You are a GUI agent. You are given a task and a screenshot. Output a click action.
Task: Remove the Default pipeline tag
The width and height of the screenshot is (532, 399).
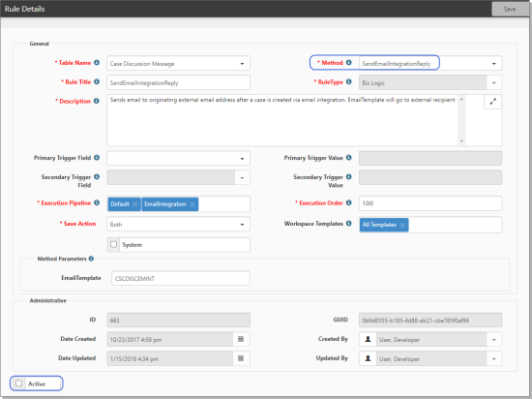coord(135,204)
